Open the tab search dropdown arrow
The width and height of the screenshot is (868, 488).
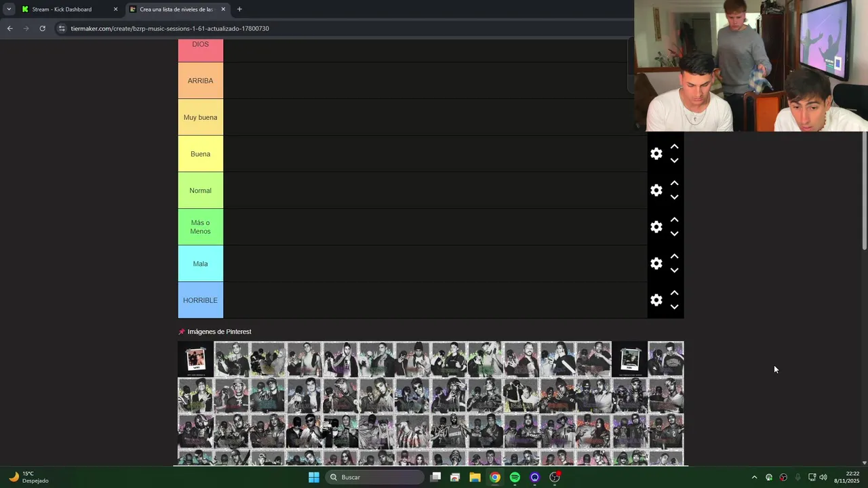[9, 9]
